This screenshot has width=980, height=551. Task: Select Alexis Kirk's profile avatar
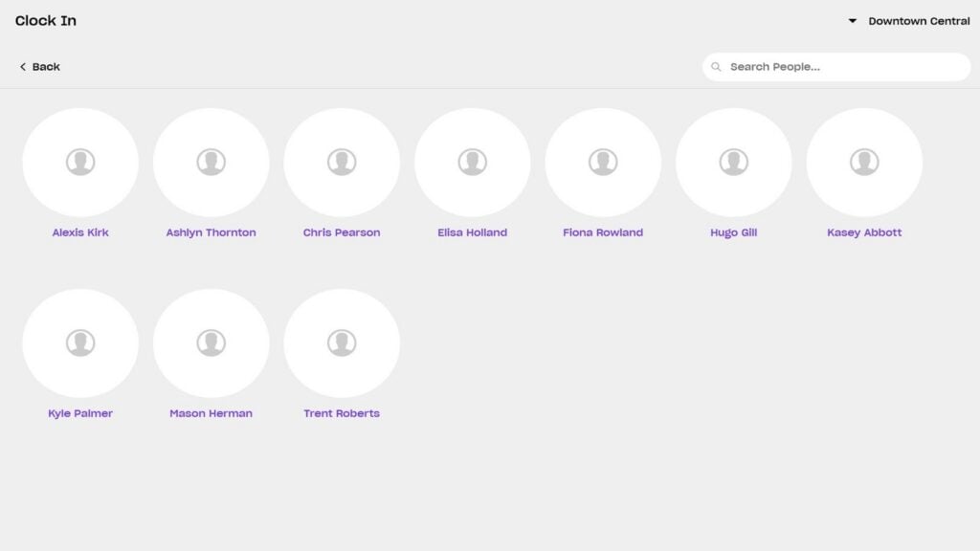80,162
